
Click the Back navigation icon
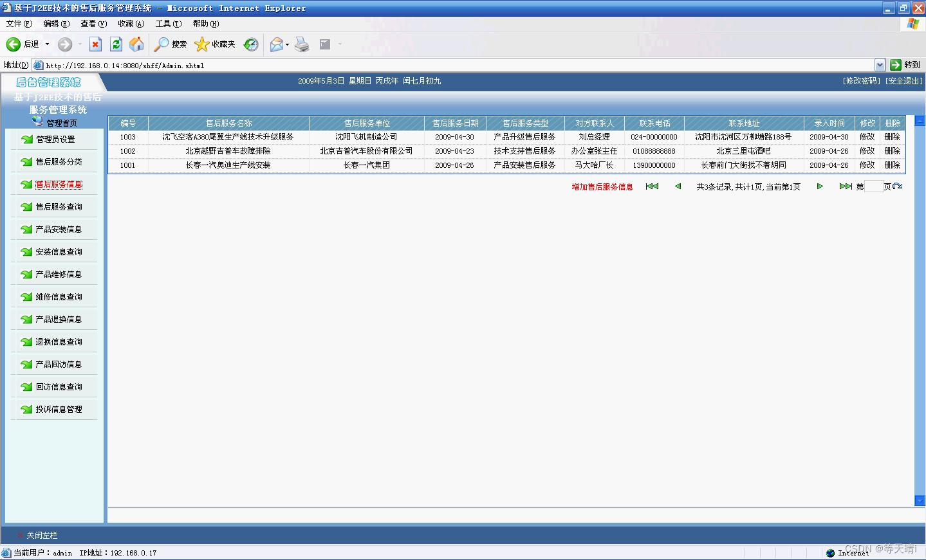pyautogui.click(x=14, y=44)
